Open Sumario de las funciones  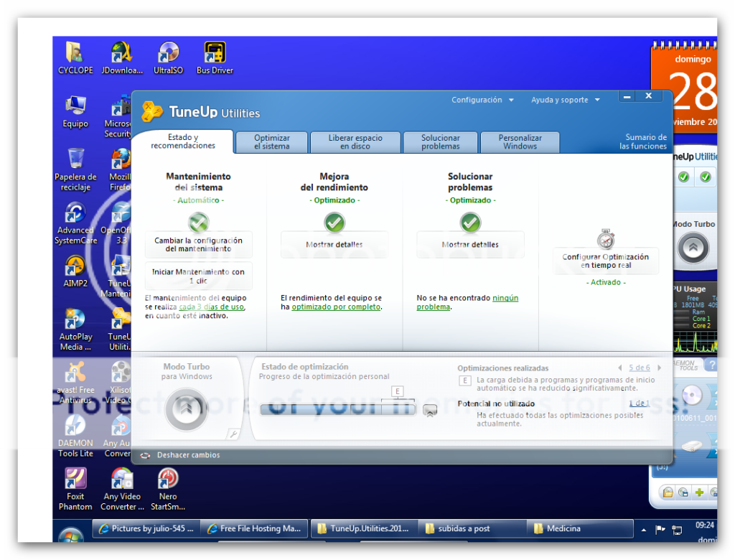[x=642, y=141]
